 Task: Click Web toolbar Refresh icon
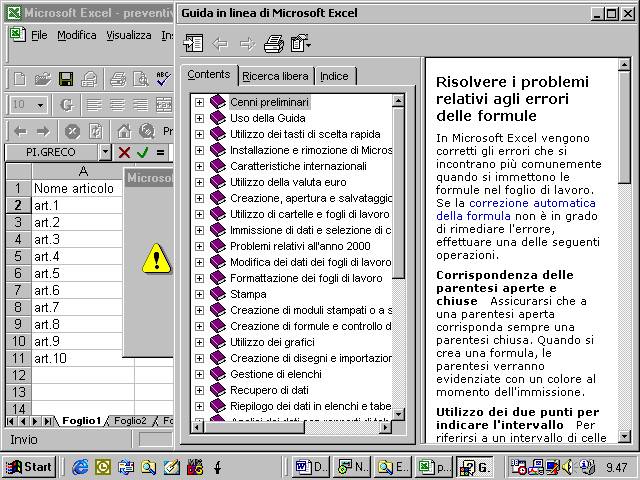point(96,131)
